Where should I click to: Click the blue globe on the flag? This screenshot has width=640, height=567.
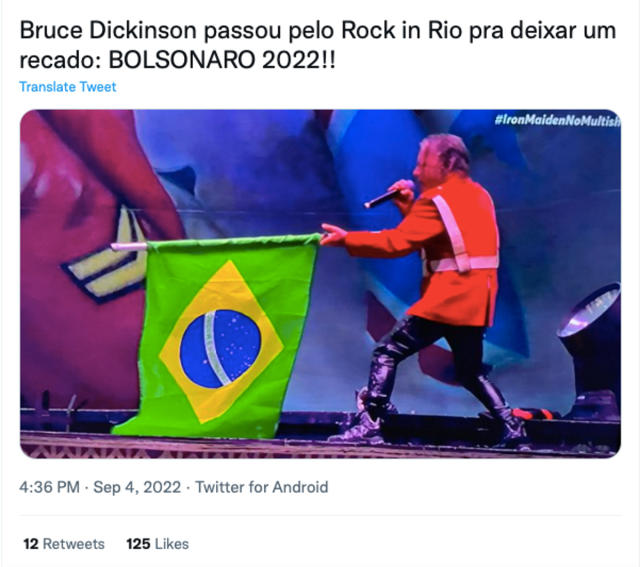(x=220, y=348)
